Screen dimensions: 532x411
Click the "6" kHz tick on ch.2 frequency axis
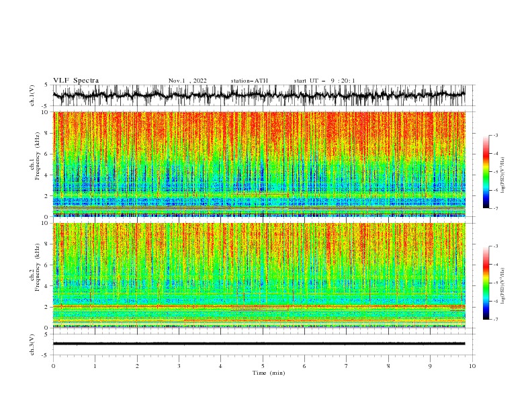[x=47, y=265]
